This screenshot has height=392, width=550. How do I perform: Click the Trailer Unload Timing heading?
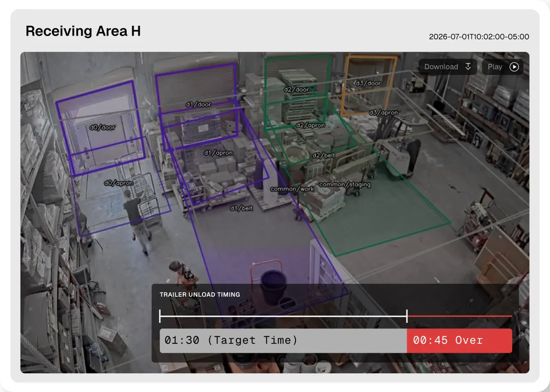(x=200, y=295)
